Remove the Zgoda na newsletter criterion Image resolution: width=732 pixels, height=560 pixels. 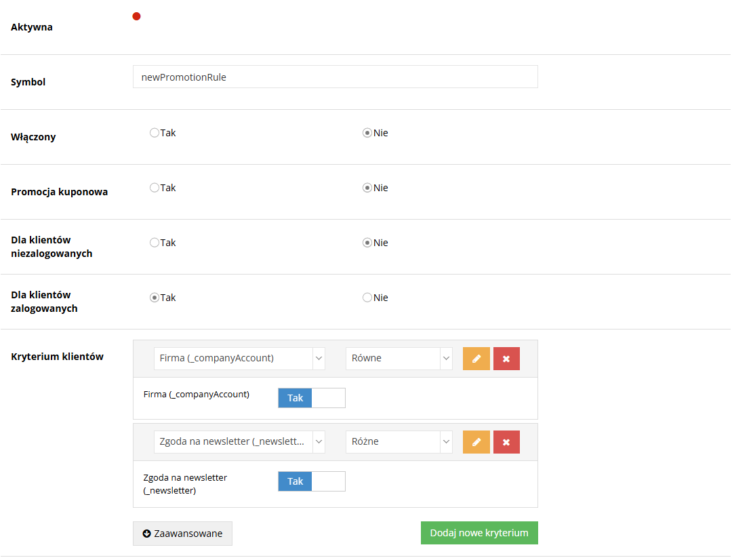point(506,442)
